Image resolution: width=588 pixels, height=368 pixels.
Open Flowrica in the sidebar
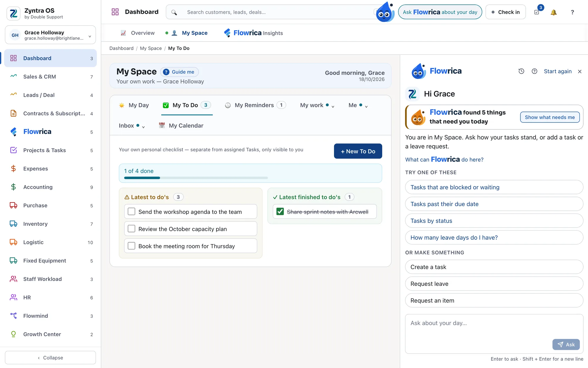(51, 132)
